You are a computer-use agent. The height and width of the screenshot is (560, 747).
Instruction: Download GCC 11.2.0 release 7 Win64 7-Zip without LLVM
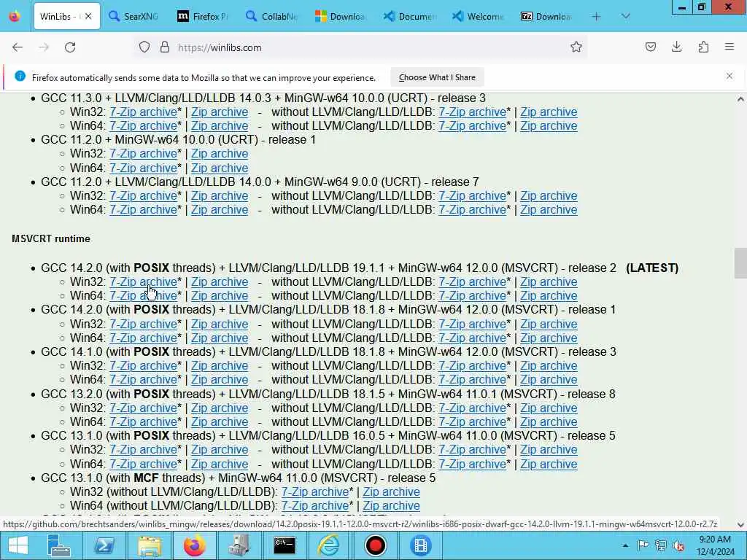click(x=472, y=210)
